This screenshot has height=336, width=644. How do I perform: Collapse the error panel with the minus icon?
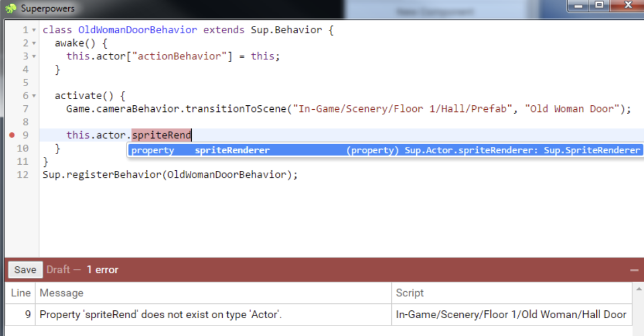click(x=634, y=270)
